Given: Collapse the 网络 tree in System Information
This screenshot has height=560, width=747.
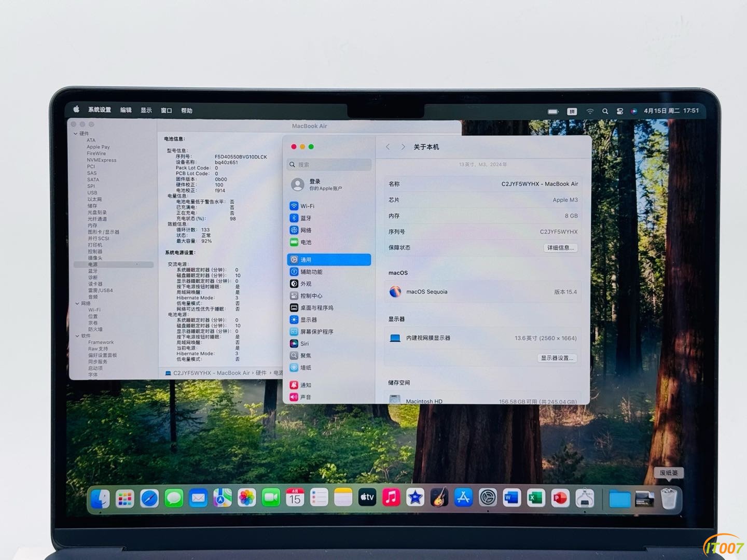Looking at the screenshot, I should tap(77, 303).
